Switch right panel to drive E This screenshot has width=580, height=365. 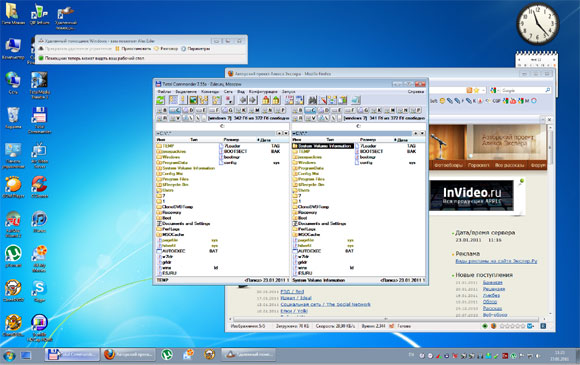[336, 110]
